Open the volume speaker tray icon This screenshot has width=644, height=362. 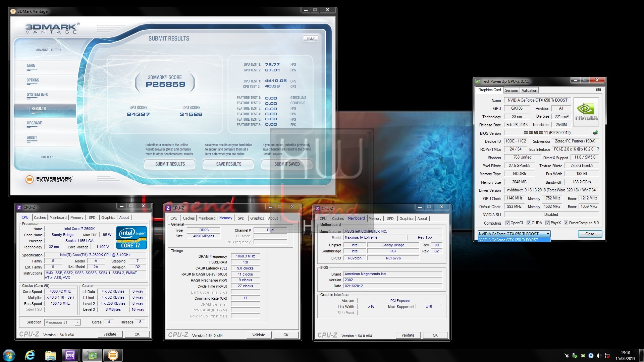(599, 355)
